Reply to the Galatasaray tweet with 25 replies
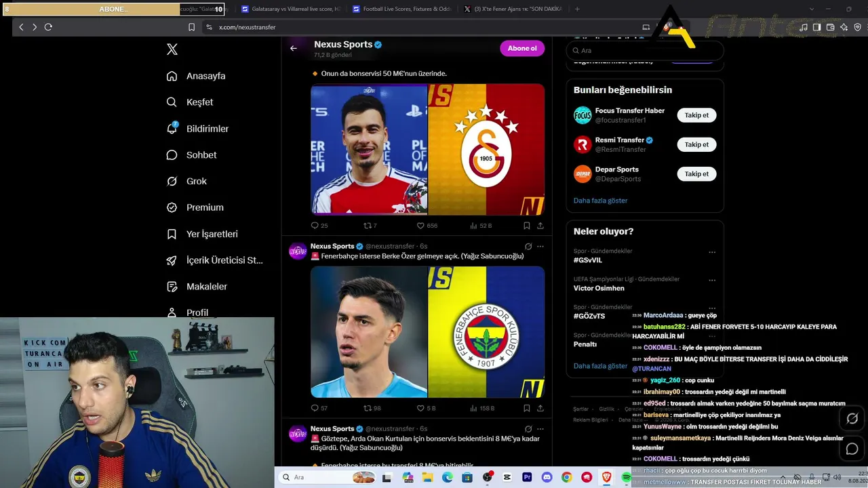This screenshot has width=868, height=488. click(319, 226)
